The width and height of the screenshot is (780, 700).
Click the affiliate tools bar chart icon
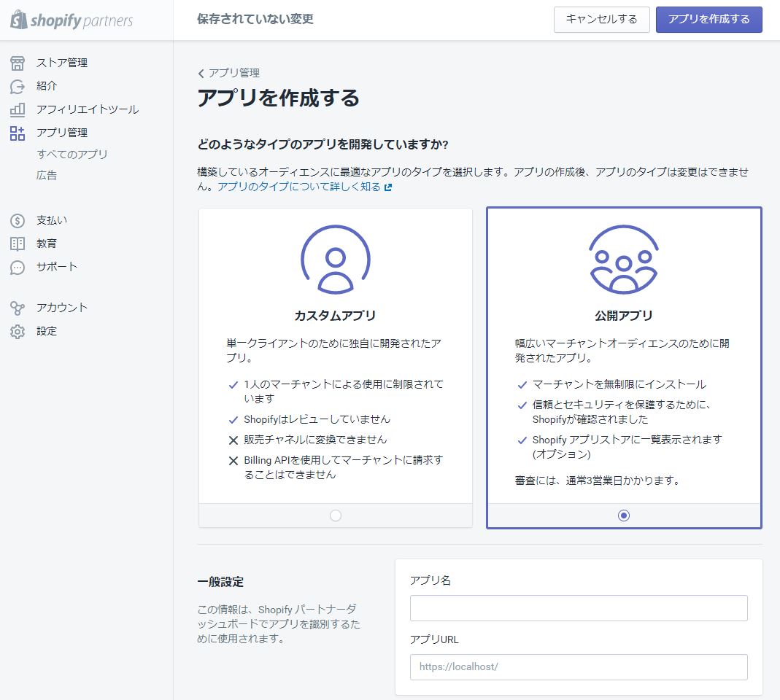18,109
